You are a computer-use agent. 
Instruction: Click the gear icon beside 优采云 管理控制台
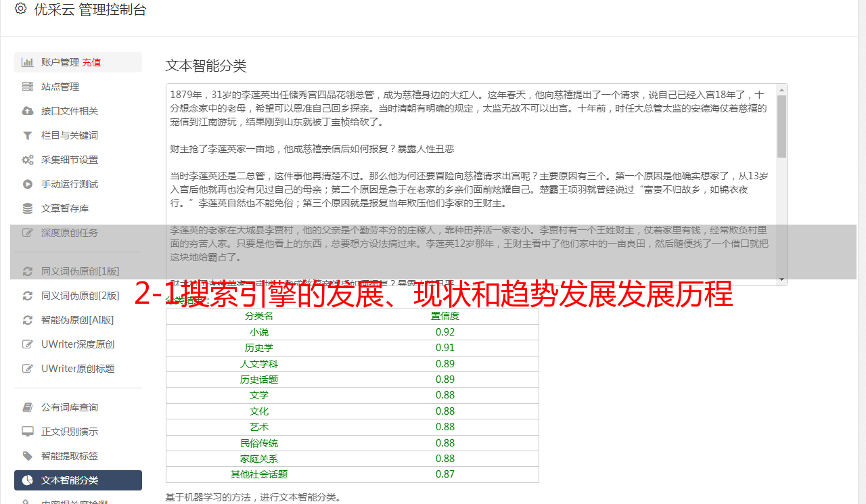click(x=20, y=9)
